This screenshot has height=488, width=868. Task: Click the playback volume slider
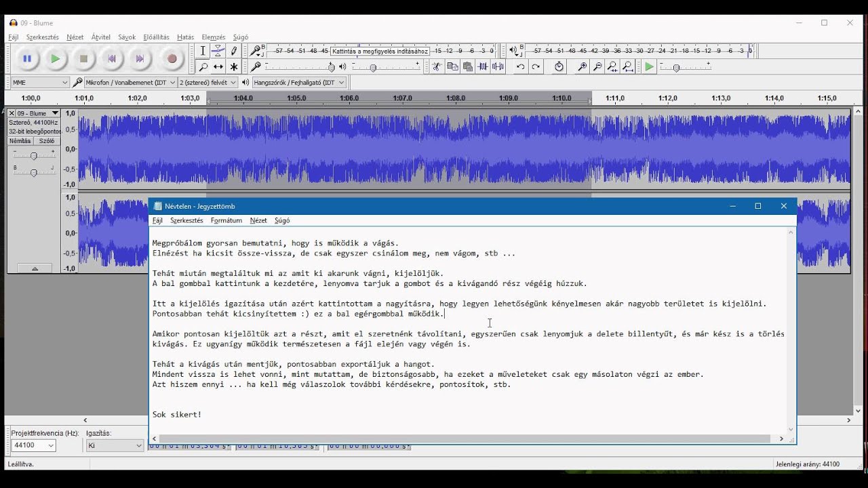(385, 66)
